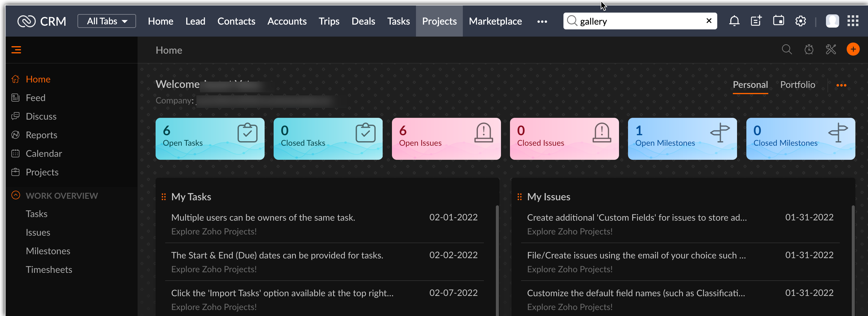Open the Open Issues summary card

(x=446, y=139)
